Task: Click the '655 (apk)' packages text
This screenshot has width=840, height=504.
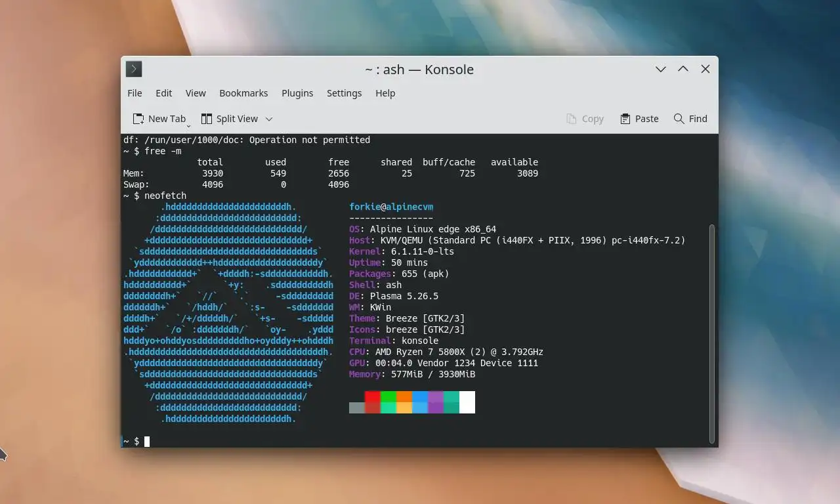Action: pos(425,274)
